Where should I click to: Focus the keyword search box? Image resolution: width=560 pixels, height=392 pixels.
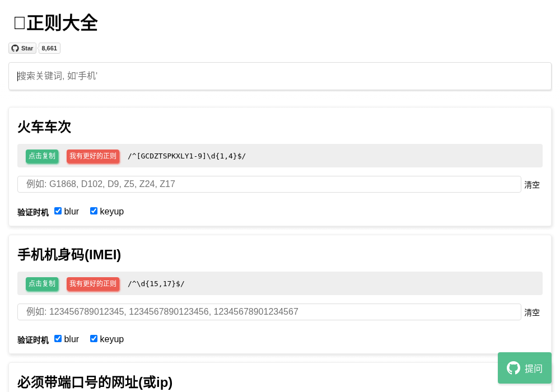click(280, 76)
